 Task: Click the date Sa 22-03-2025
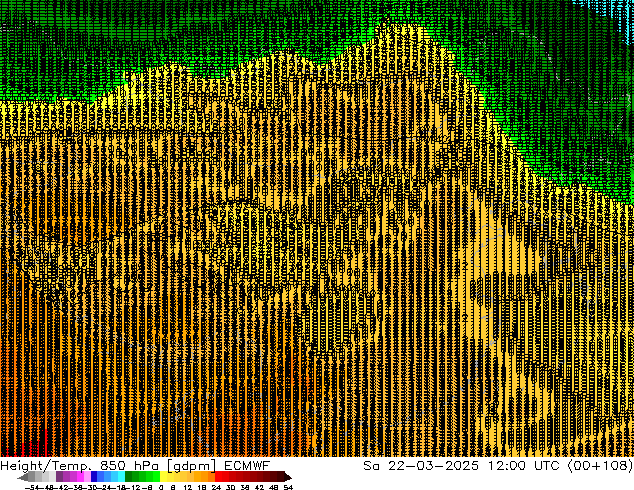point(421,466)
